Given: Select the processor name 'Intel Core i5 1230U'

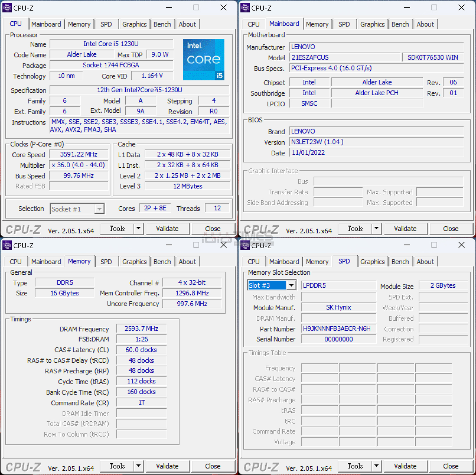Looking at the screenshot, I should click(111, 44).
